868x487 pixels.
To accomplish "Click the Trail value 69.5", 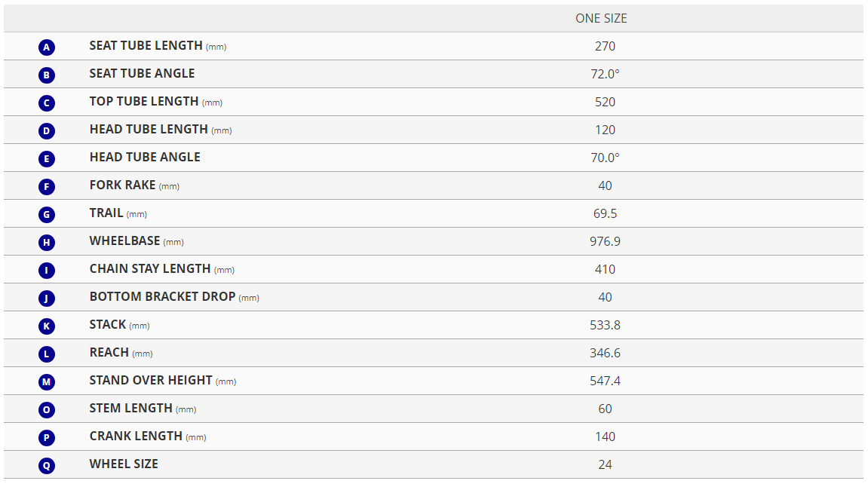I will click(605, 213).
